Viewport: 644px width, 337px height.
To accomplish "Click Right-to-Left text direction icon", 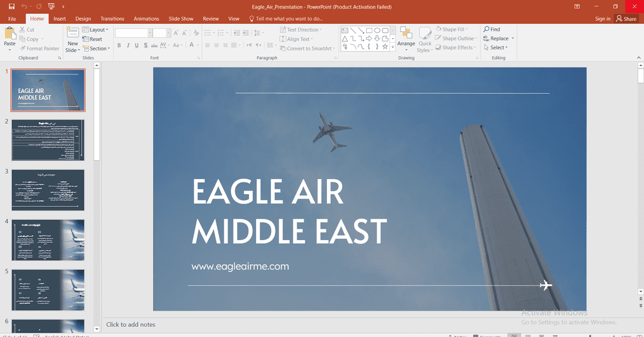I will (258, 45).
